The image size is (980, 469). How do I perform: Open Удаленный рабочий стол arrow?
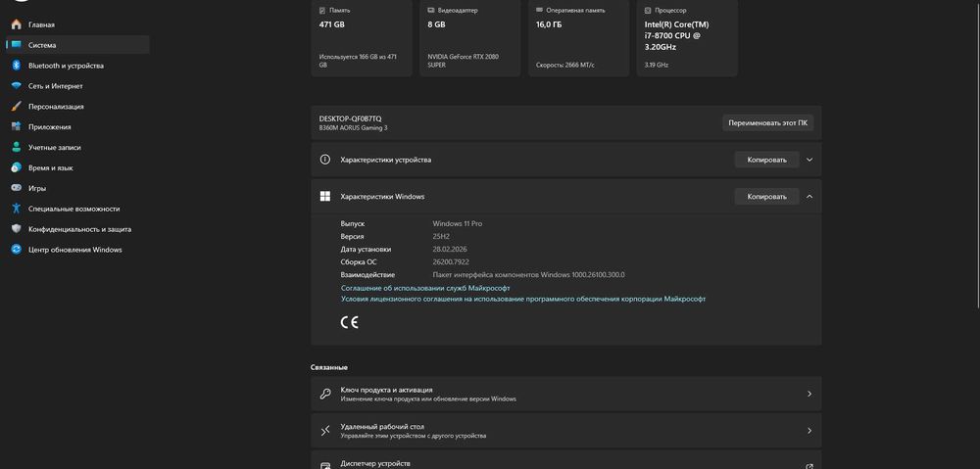(x=808, y=431)
